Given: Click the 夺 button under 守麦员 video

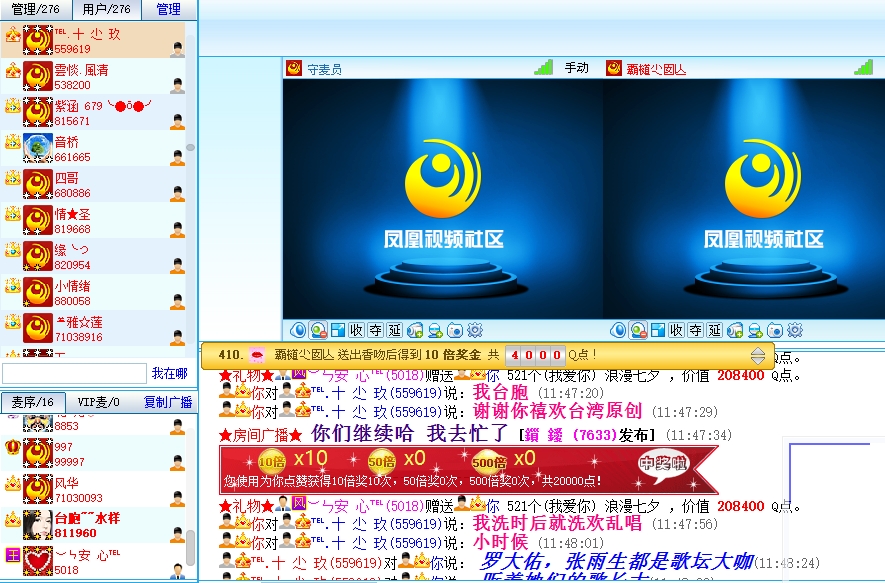Looking at the screenshot, I should 375,330.
